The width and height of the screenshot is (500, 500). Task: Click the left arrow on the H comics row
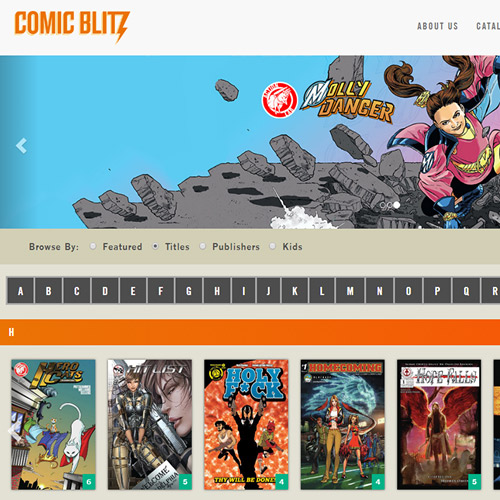click(x=12, y=431)
